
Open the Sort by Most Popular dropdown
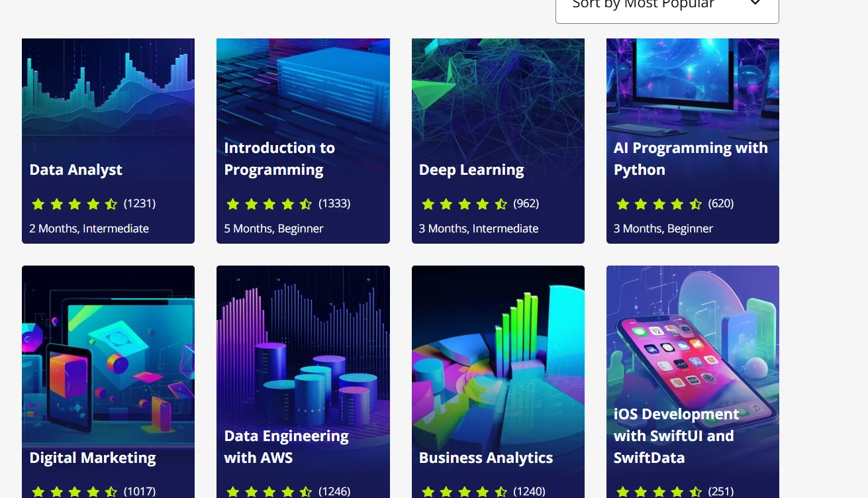tap(642, 5)
